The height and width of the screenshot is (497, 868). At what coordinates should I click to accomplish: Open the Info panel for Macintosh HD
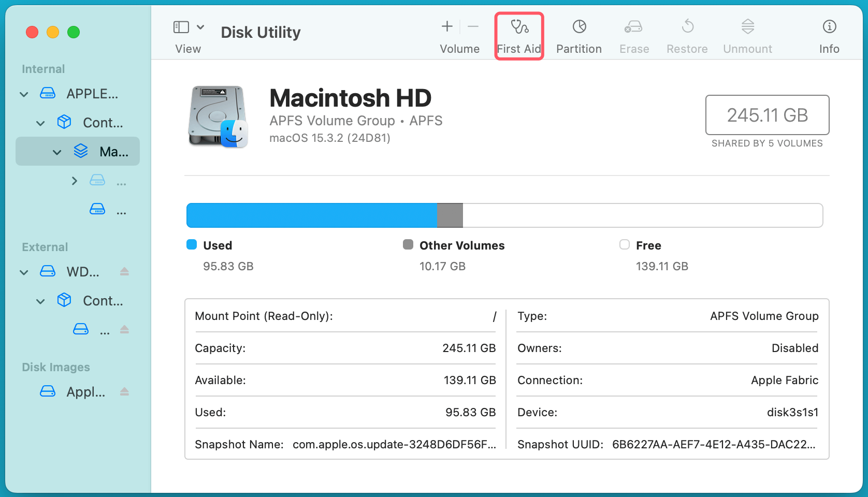(829, 35)
